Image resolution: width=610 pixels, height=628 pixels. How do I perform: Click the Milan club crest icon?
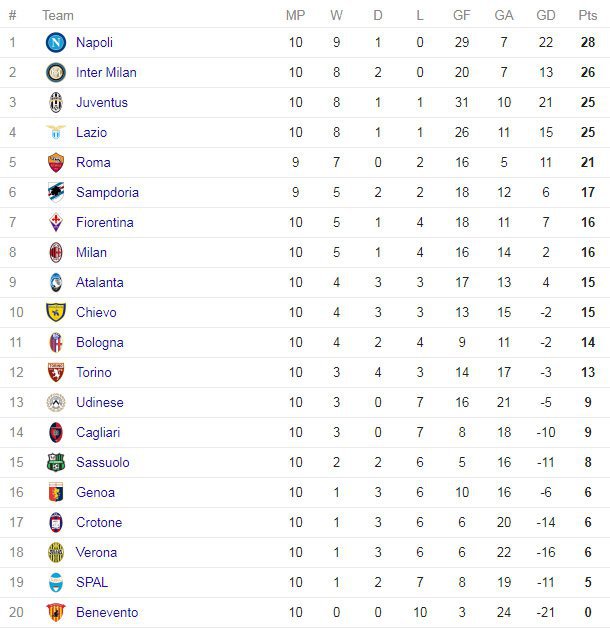[55, 252]
